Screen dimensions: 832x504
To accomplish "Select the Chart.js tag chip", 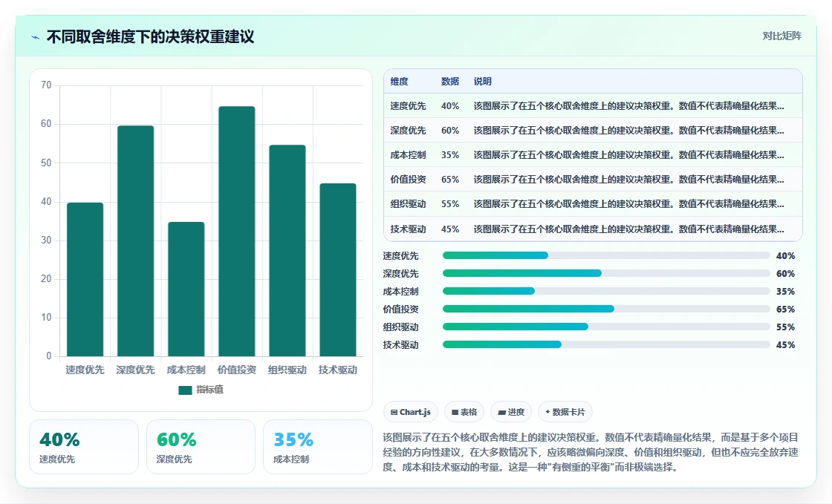I will [x=411, y=412].
